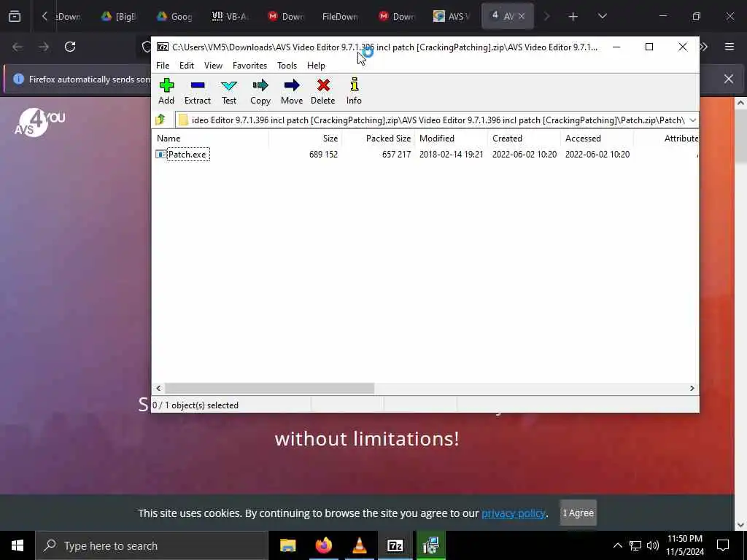Open Firefox's overflow toolbar chevron
This screenshot has width=747, height=560.
(704, 47)
